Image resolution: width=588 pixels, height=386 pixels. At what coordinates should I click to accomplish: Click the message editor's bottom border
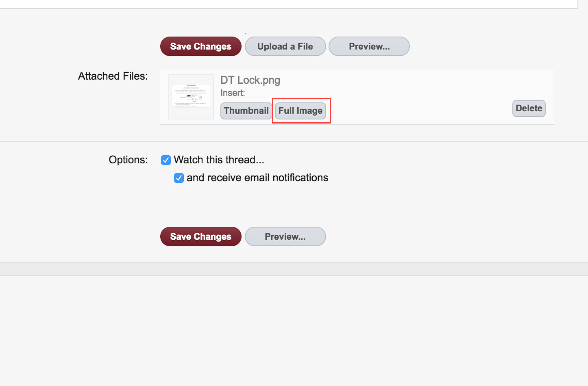(x=289, y=8)
